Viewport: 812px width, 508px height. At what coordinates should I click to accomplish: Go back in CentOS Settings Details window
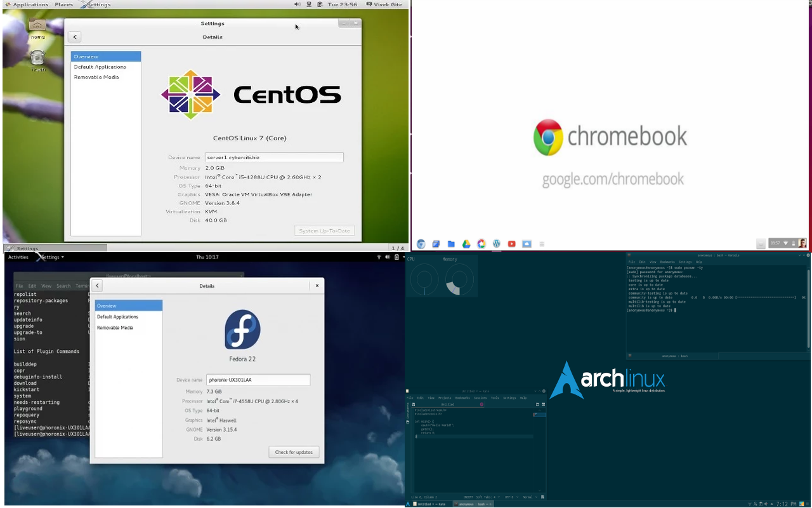click(74, 37)
